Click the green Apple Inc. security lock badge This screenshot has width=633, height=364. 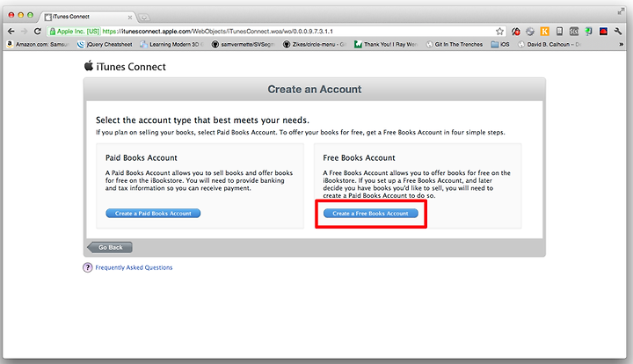[74, 31]
